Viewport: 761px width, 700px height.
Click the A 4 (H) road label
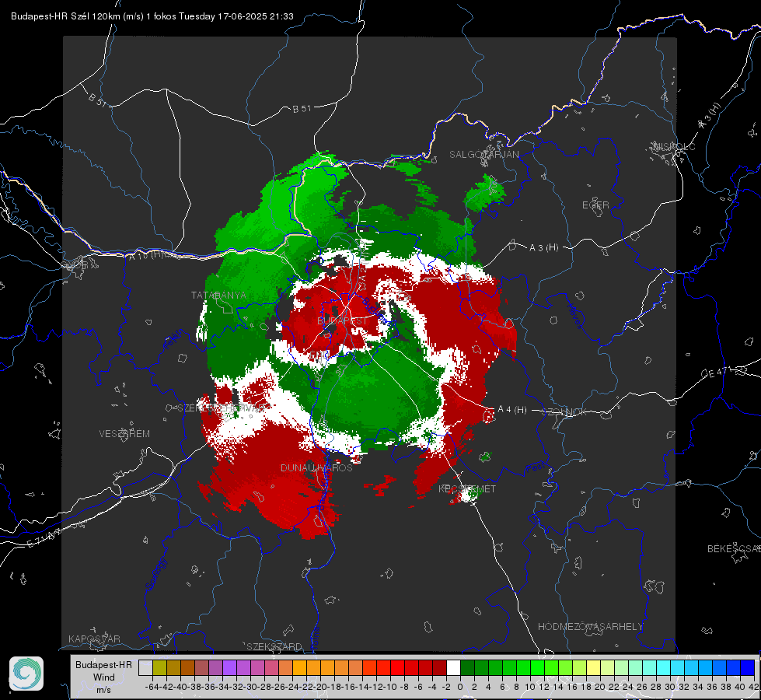click(512, 410)
